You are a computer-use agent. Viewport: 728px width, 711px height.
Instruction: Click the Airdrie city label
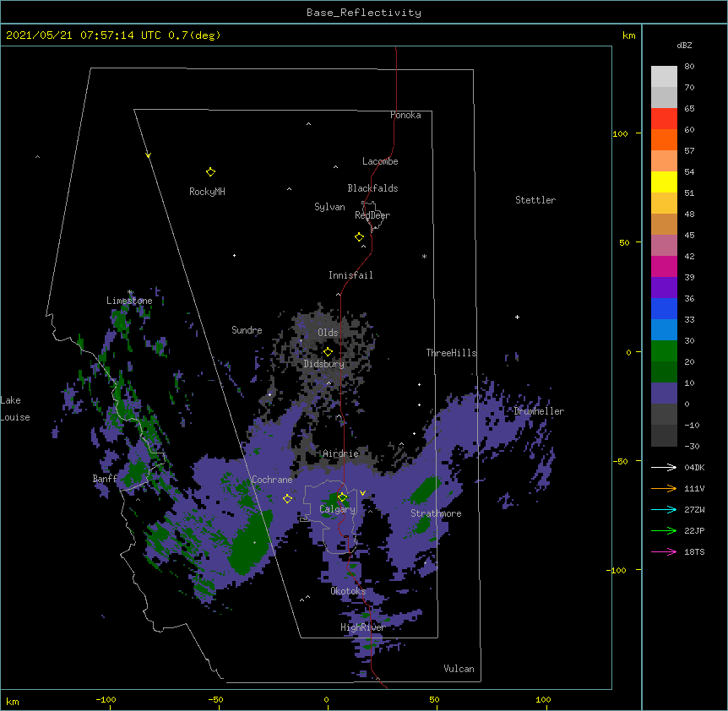pyautogui.click(x=341, y=453)
